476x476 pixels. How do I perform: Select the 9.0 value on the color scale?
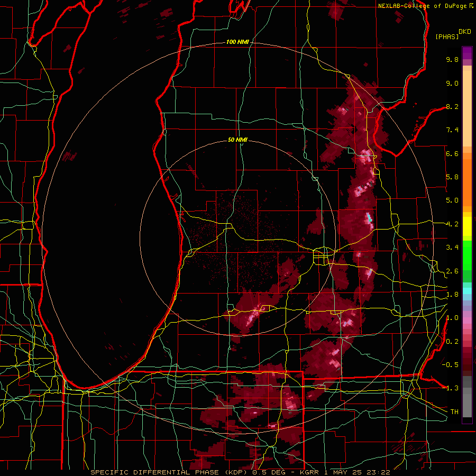[452, 83]
